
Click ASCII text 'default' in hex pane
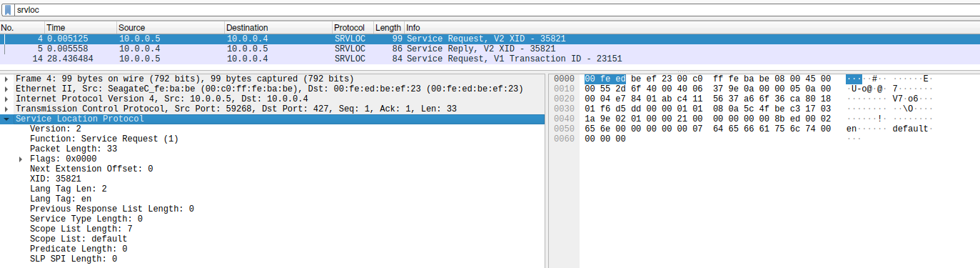[x=910, y=129]
